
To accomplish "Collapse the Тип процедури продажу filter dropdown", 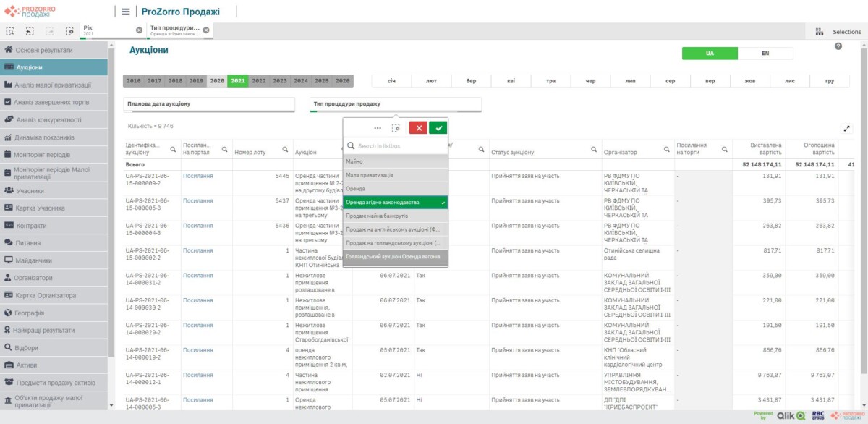I will click(x=395, y=104).
